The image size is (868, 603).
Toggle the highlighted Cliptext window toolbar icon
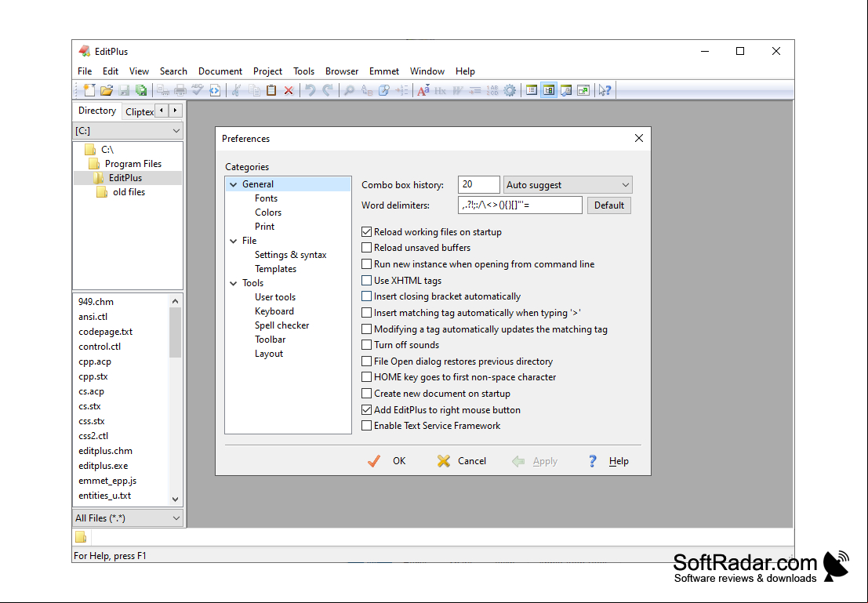549,90
